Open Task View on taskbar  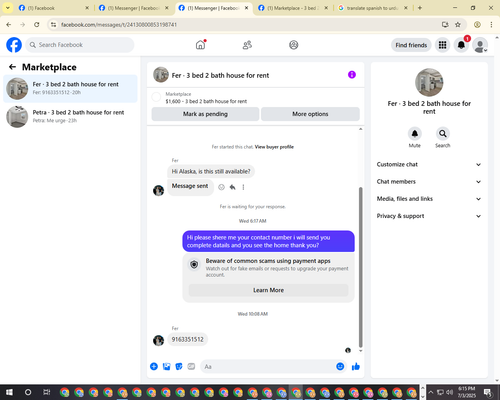tap(47, 392)
